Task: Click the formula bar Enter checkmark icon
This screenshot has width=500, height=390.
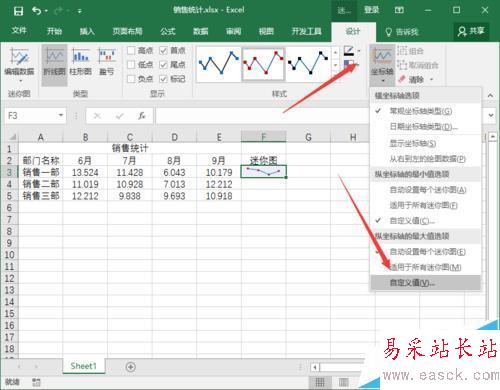Action: point(120,116)
